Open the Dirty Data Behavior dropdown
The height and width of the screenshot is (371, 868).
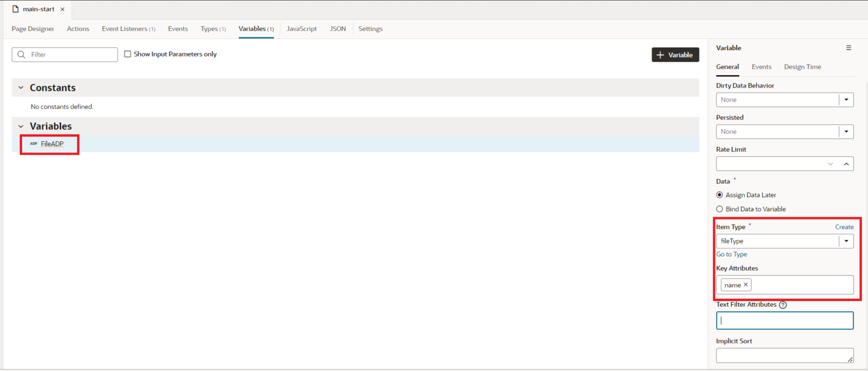point(847,99)
